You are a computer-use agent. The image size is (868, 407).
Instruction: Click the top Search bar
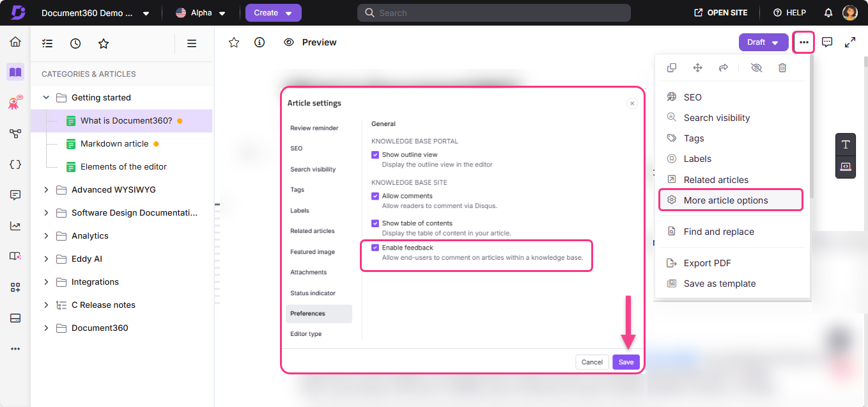(493, 12)
